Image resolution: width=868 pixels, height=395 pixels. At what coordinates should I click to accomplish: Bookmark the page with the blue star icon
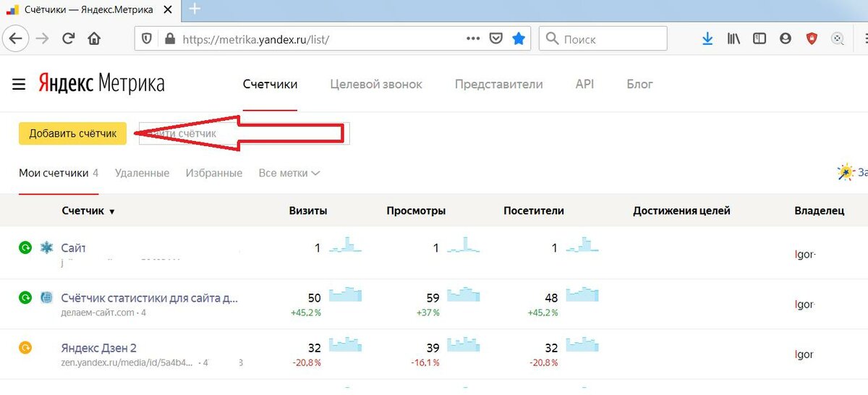(519, 39)
